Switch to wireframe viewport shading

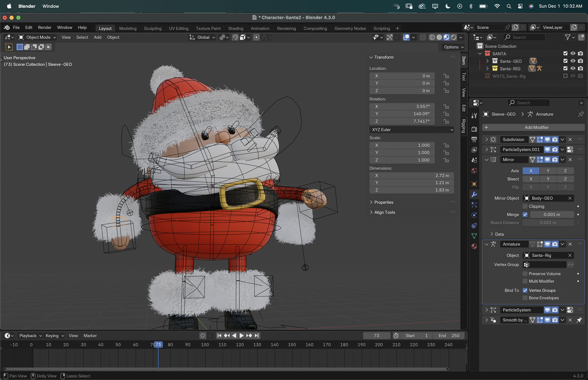point(432,37)
